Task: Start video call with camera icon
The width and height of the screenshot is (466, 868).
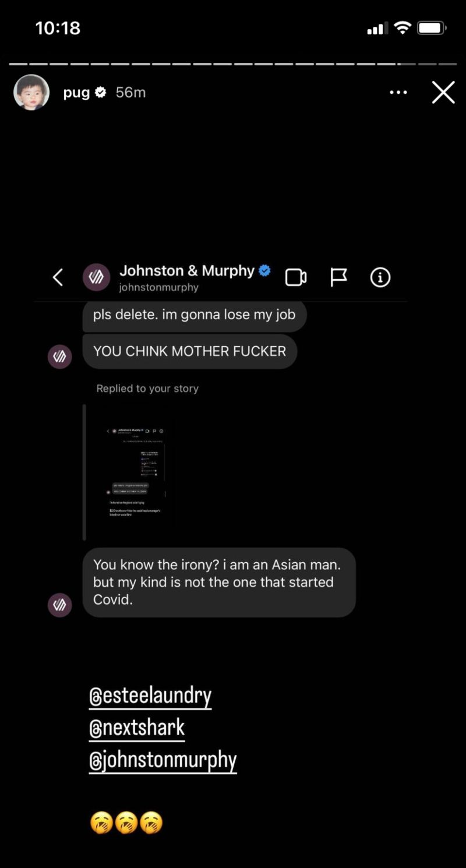Action: [296, 277]
